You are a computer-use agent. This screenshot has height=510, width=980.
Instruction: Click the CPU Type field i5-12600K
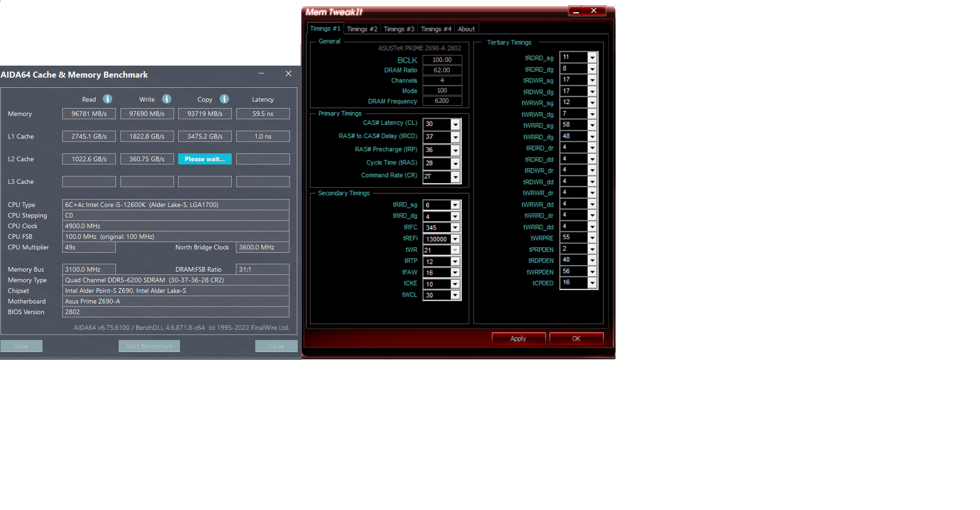(x=176, y=205)
